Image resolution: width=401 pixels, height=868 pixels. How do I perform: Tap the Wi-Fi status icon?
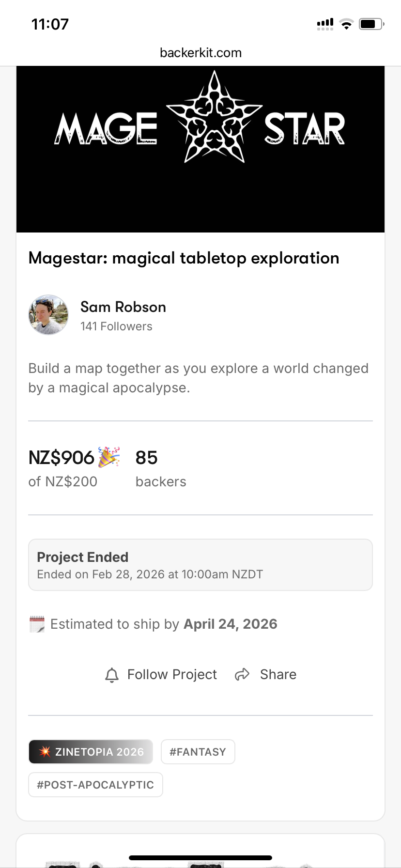pyautogui.click(x=346, y=24)
